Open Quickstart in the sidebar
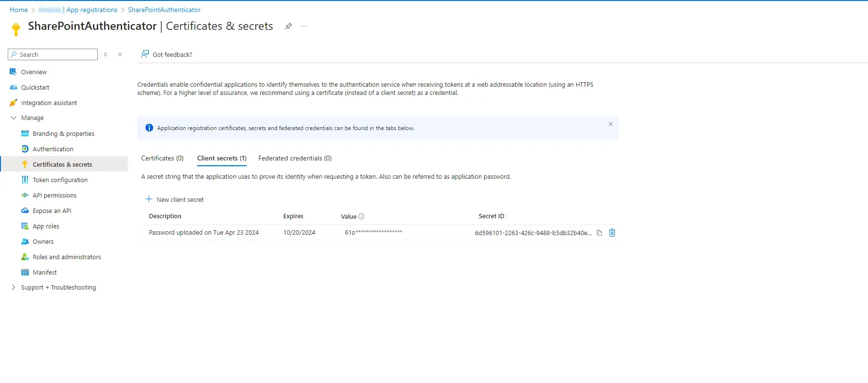 click(x=35, y=87)
